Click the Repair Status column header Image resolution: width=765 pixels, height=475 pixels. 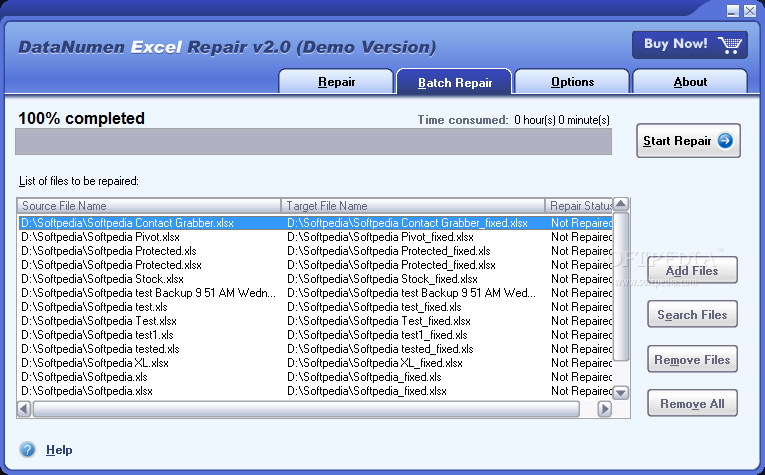[579, 206]
